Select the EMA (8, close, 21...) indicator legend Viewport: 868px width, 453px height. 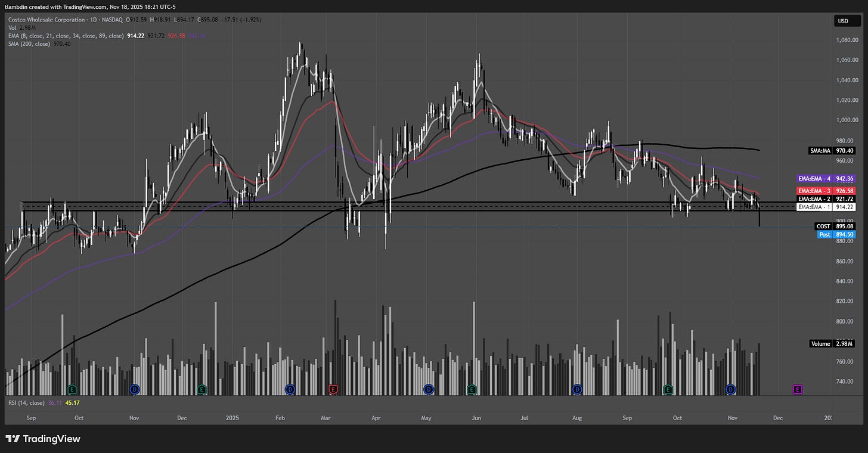coord(66,36)
